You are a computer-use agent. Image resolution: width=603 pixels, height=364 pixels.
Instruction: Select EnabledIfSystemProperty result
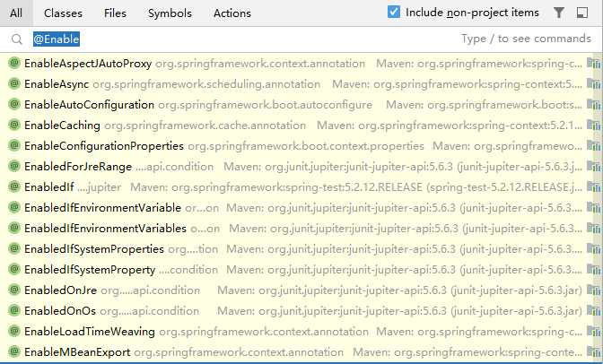click(x=301, y=270)
